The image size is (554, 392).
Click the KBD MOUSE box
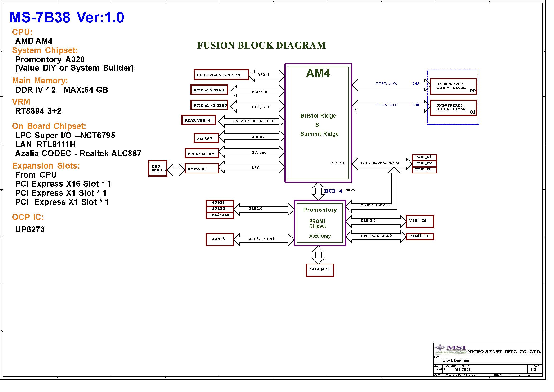[x=158, y=168]
